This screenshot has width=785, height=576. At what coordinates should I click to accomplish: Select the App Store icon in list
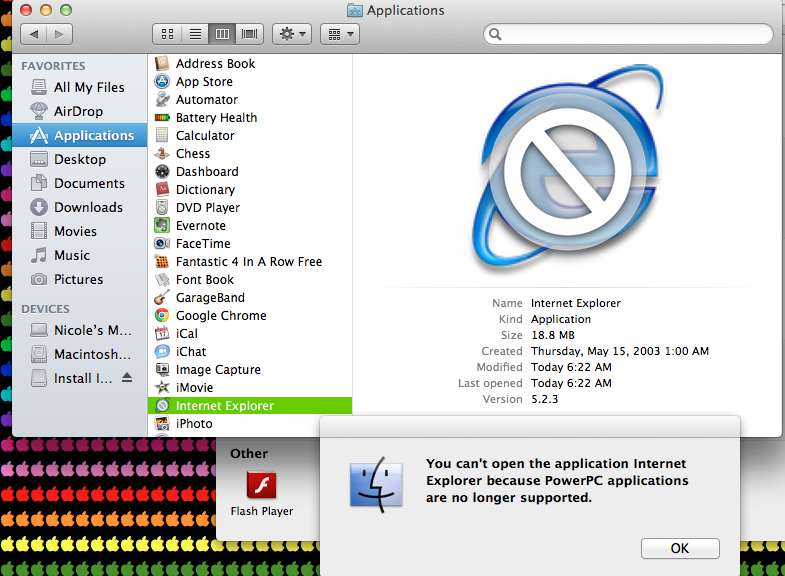click(x=163, y=81)
